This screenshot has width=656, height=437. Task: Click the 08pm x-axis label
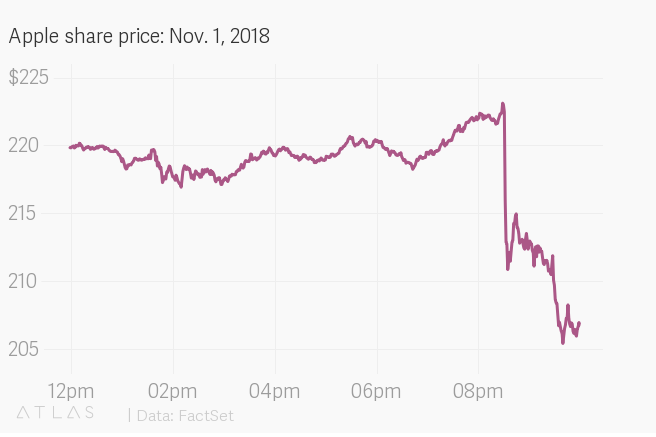478,388
